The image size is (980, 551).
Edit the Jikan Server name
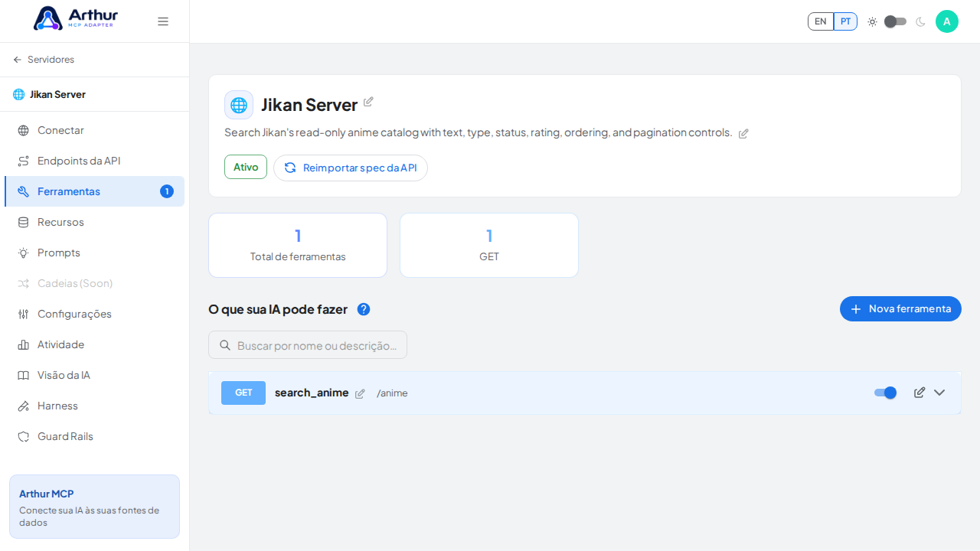click(x=368, y=102)
